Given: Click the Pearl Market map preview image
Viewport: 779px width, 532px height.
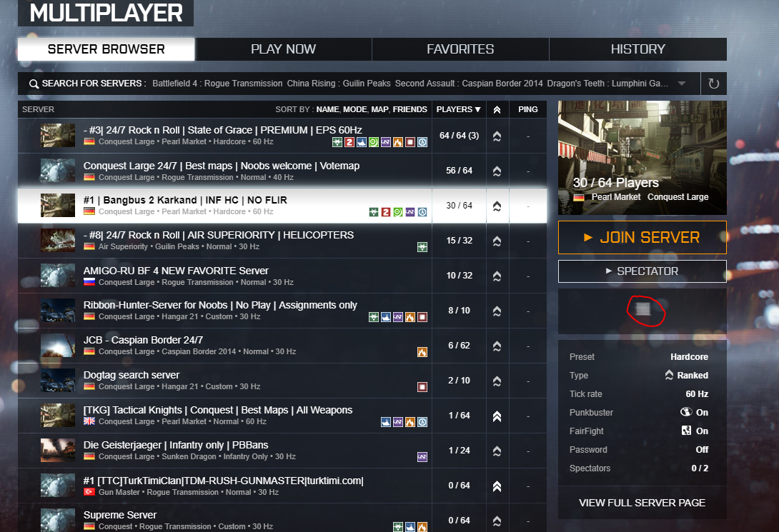Looking at the screenshot, I should pyautogui.click(x=642, y=158).
